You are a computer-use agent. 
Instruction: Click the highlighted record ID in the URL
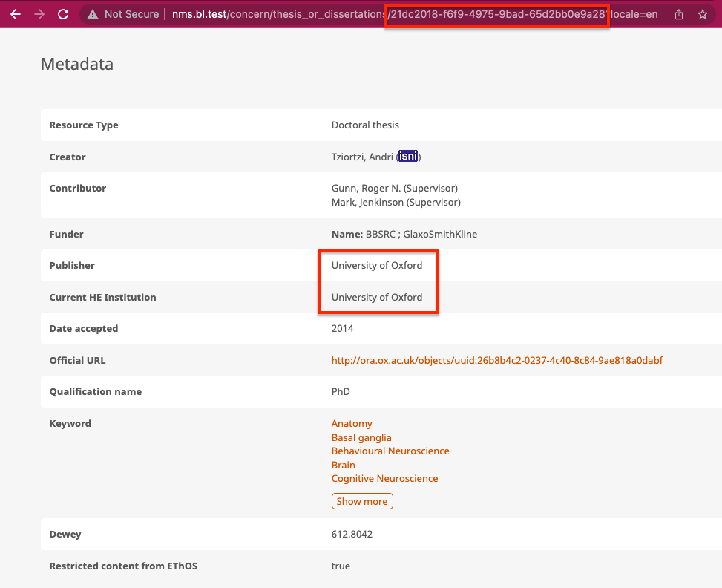[x=496, y=13]
